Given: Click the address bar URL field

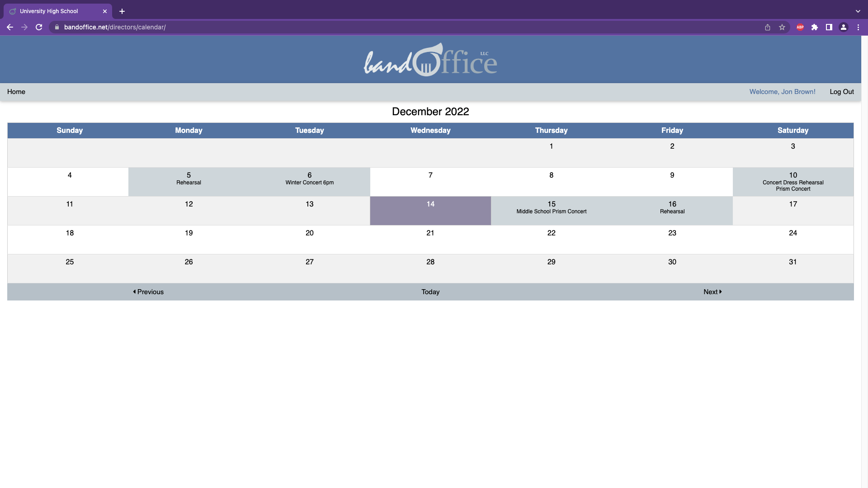Looking at the screenshot, I should [x=316, y=27].
